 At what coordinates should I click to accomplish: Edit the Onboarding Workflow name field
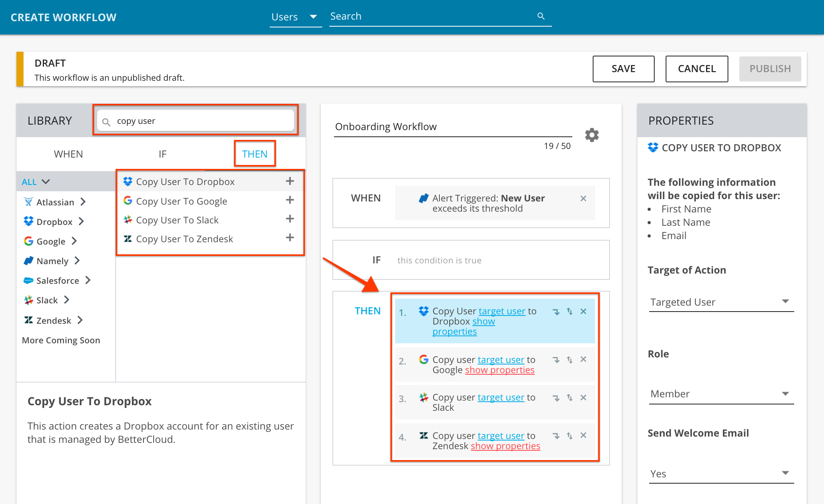[453, 127]
